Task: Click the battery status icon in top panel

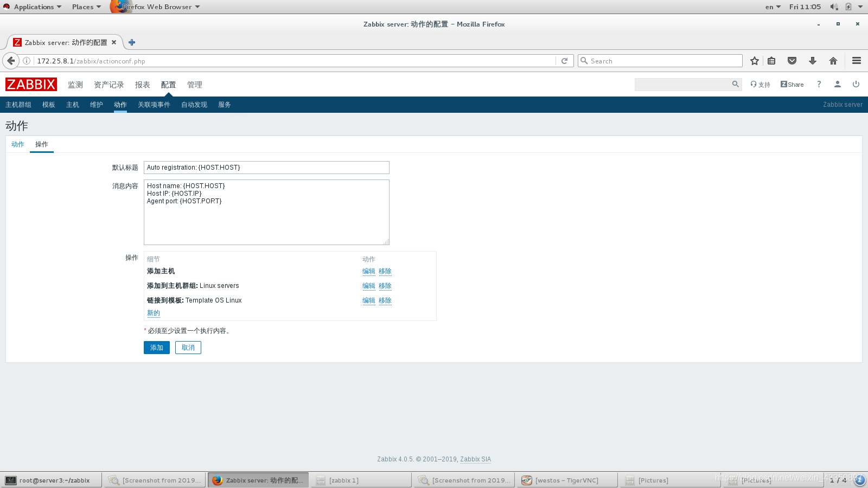Action: click(x=848, y=7)
